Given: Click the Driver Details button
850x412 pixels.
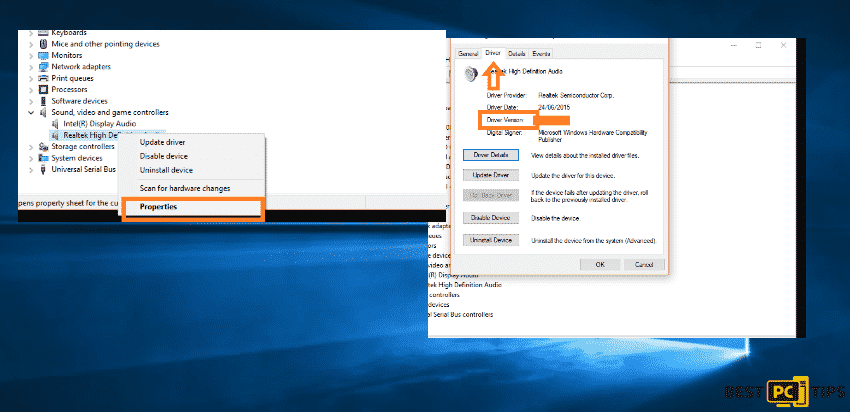Looking at the screenshot, I should [x=491, y=155].
